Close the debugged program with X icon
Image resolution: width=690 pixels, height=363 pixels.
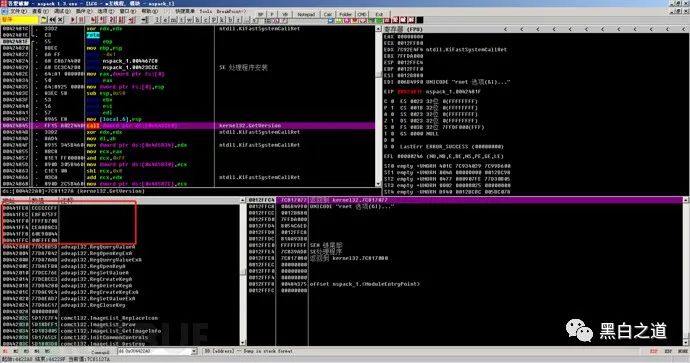pos(60,20)
